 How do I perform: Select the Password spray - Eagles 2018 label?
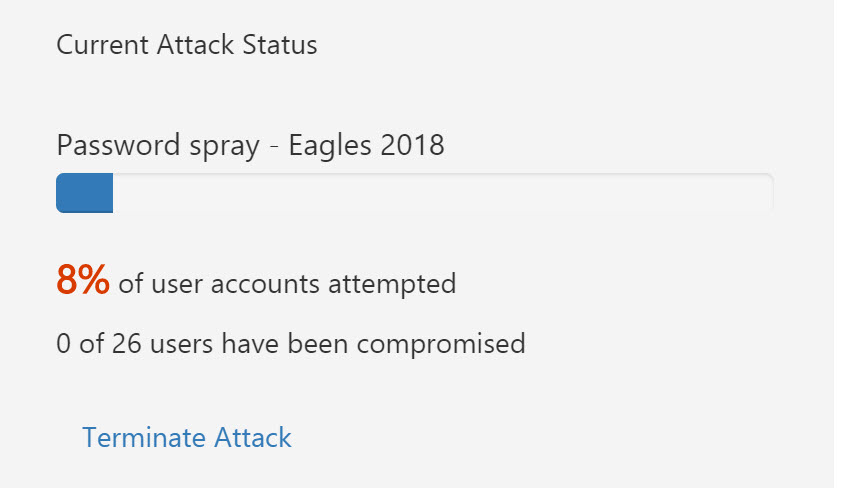(x=250, y=145)
